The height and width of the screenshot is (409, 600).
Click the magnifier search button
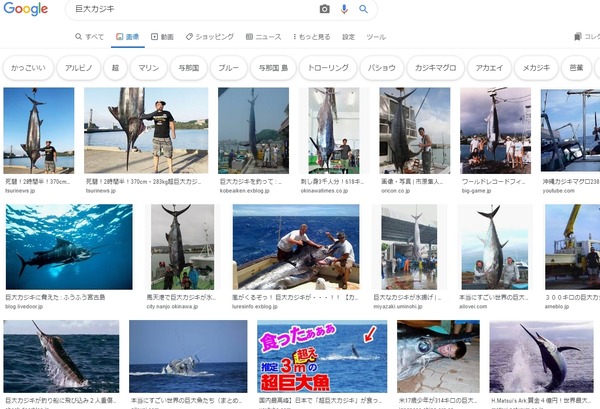[x=364, y=9]
